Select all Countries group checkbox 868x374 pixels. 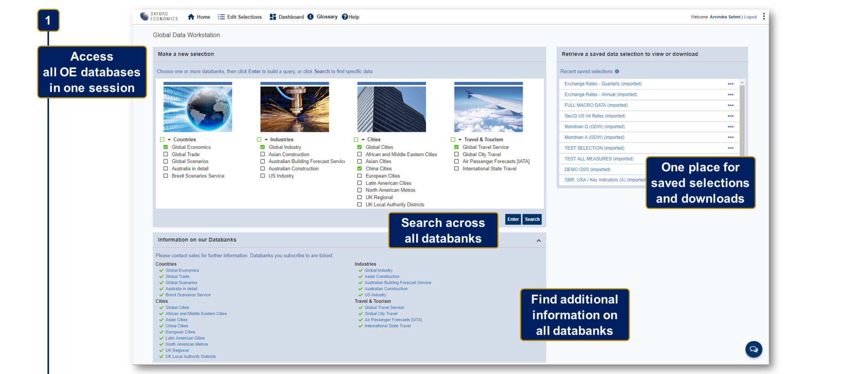pos(162,140)
